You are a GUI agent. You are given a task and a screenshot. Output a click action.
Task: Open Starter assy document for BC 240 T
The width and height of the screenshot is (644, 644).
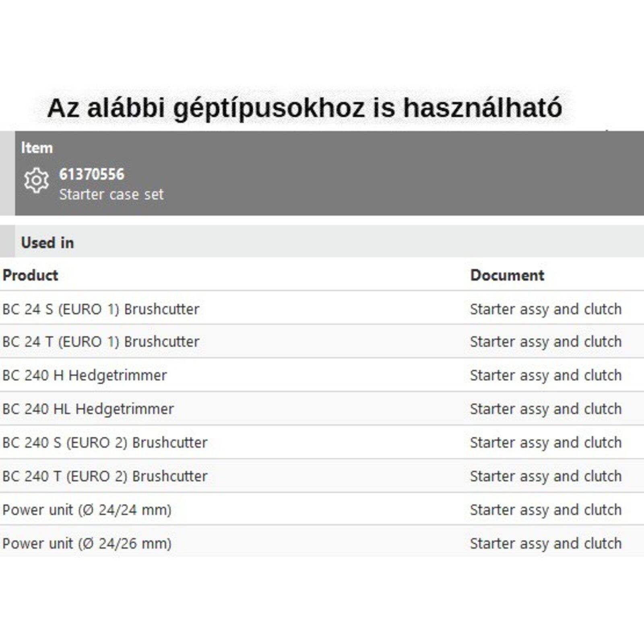tap(546, 476)
